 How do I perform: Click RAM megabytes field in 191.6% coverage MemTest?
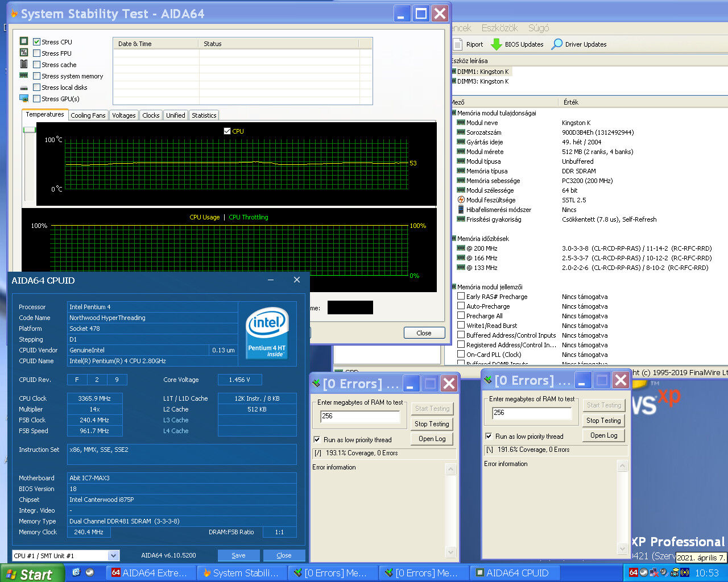(532, 413)
